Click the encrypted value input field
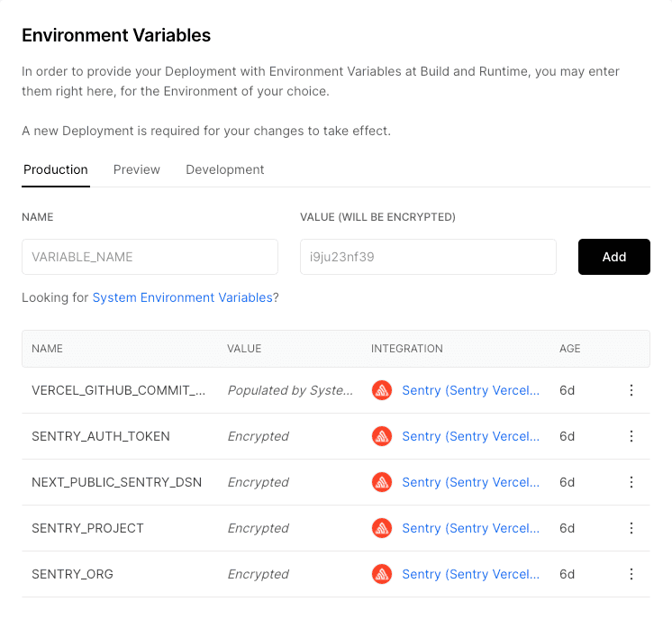This screenshot has width=672, height=638. [x=428, y=257]
